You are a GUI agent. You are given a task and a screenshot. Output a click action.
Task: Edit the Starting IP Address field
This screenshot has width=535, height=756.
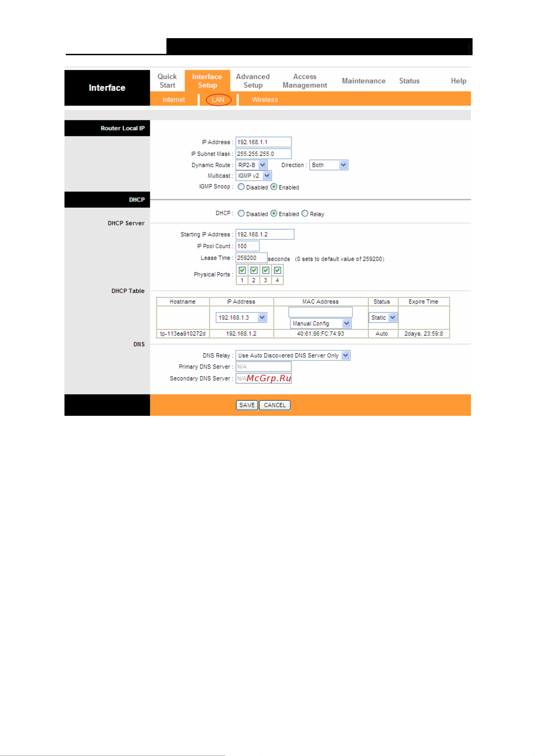(265, 234)
